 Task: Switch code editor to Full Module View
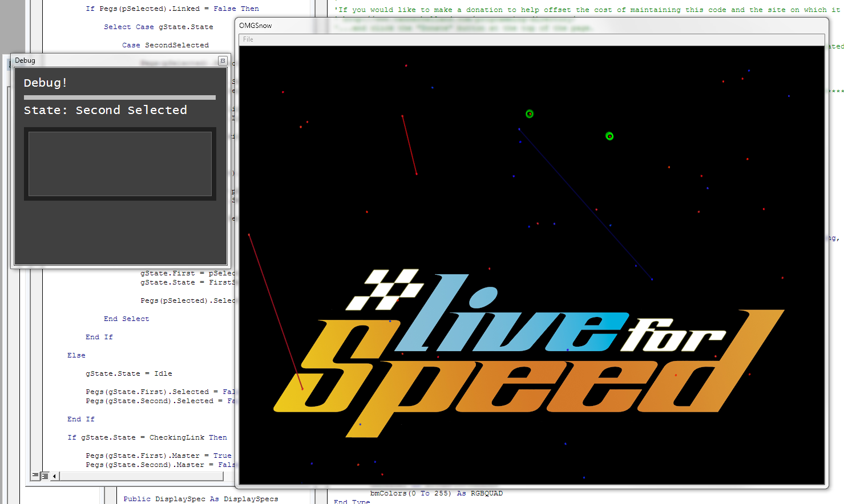click(x=45, y=475)
